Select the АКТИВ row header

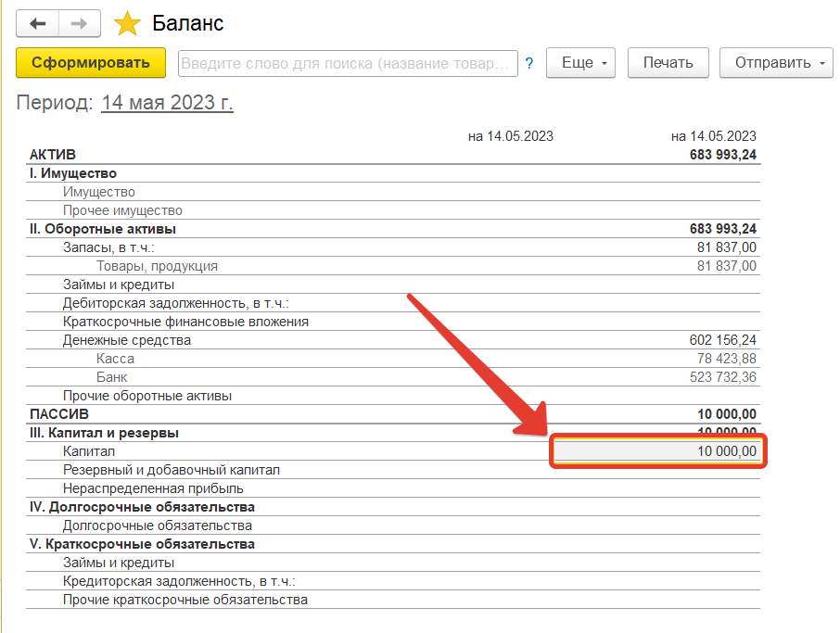53,155
